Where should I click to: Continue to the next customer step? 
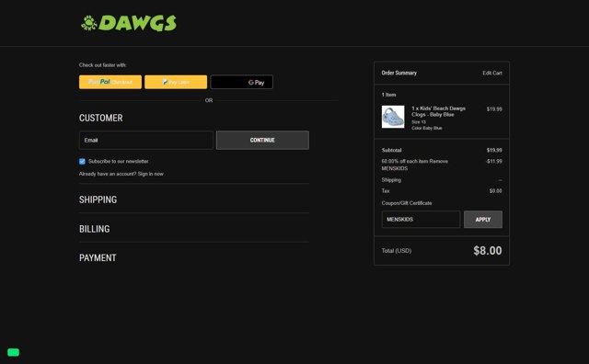click(262, 140)
